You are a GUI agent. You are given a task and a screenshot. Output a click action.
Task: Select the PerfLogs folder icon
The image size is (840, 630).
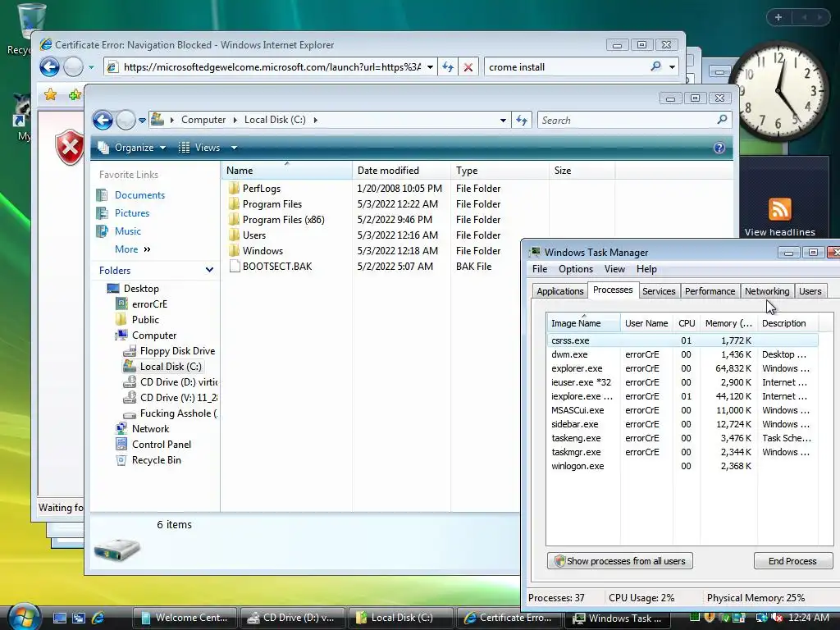coord(234,188)
